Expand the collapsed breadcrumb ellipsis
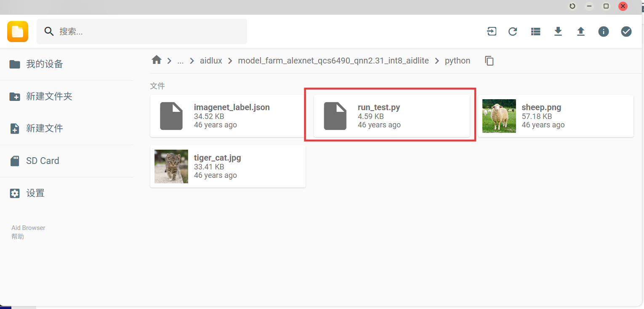 click(181, 61)
